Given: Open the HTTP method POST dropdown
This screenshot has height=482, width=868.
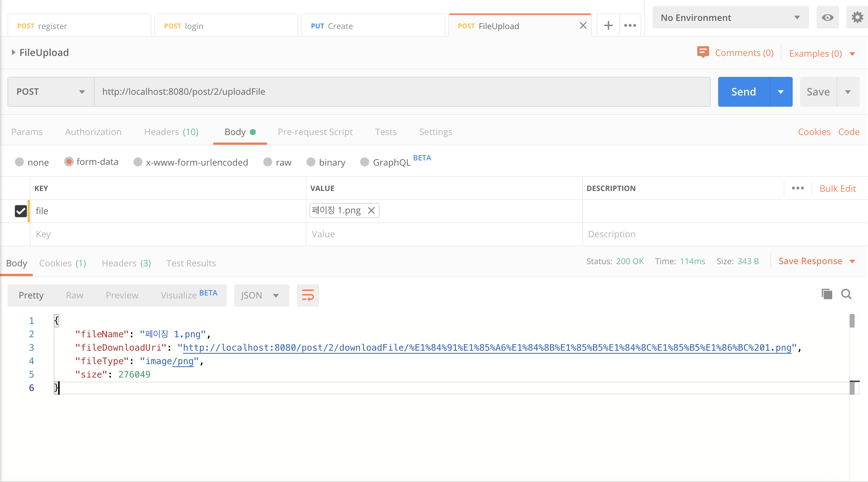Looking at the screenshot, I should point(51,92).
